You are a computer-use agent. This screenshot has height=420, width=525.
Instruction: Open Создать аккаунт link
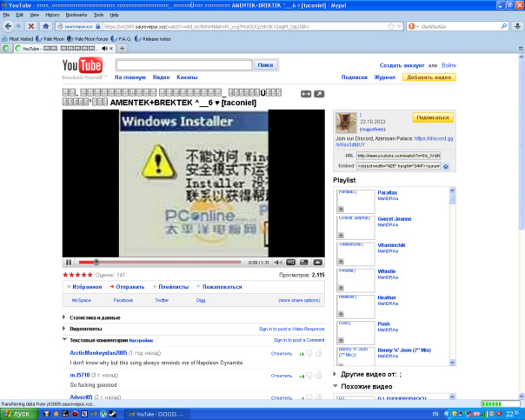pos(402,65)
